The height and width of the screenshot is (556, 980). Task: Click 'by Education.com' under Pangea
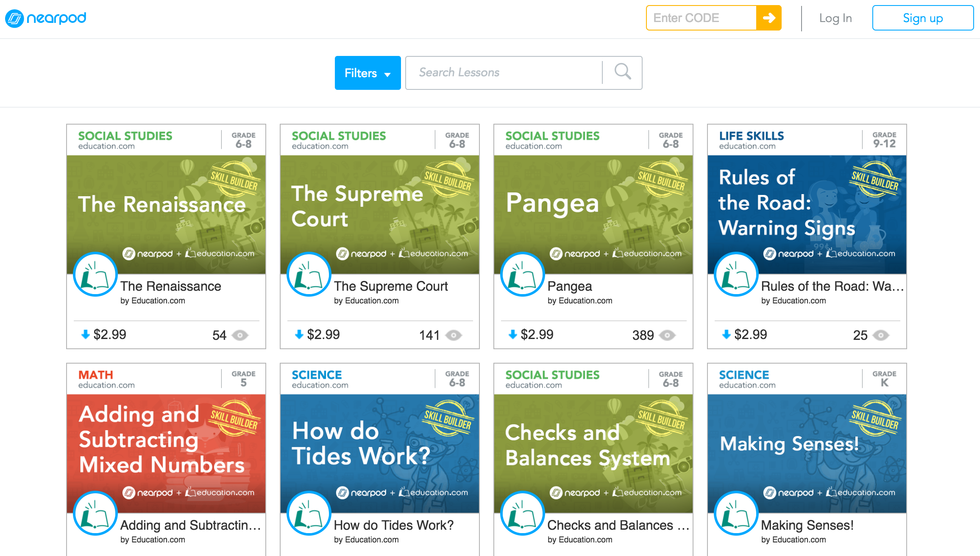click(580, 300)
